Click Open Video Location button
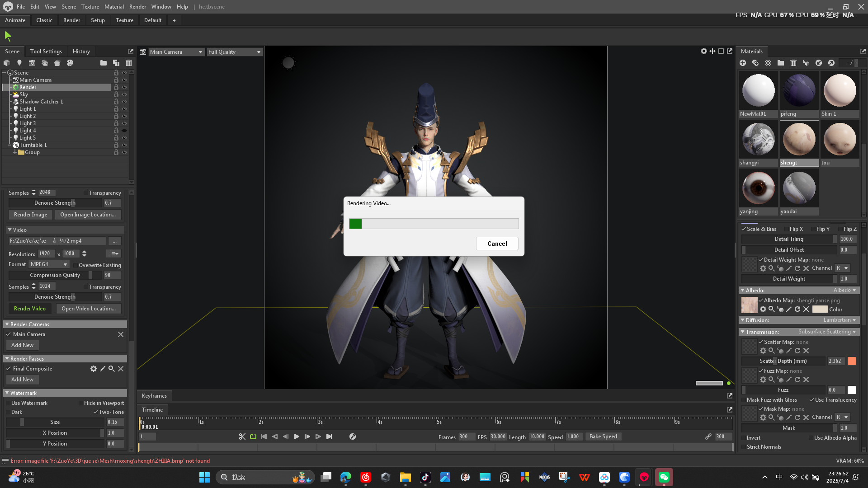The image size is (868, 488). click(89, 309)
